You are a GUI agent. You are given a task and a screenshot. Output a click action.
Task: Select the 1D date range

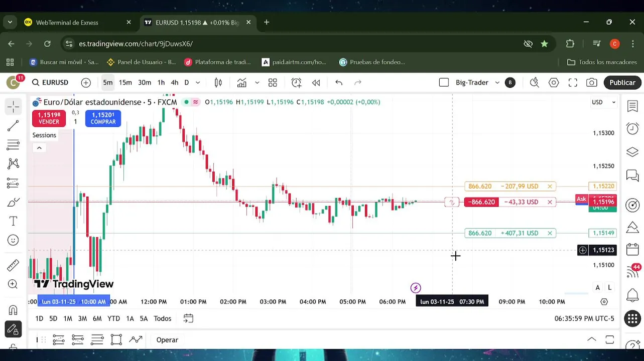click(39, 318)
